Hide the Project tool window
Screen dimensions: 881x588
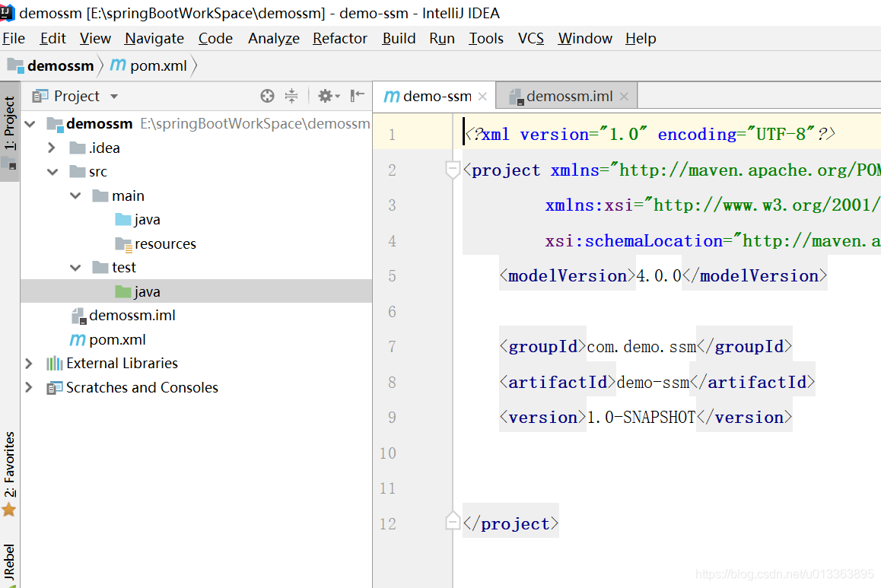358,96
